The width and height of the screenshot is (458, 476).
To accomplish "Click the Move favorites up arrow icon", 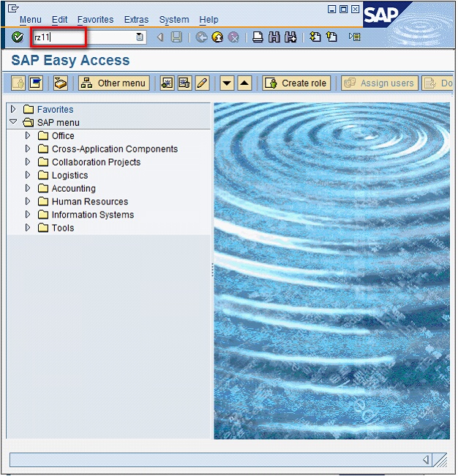I will click(x=245, y=83).
